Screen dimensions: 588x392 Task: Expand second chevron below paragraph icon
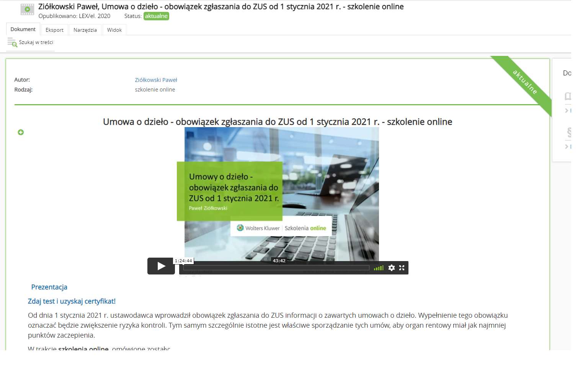click(x=567, y=147)
